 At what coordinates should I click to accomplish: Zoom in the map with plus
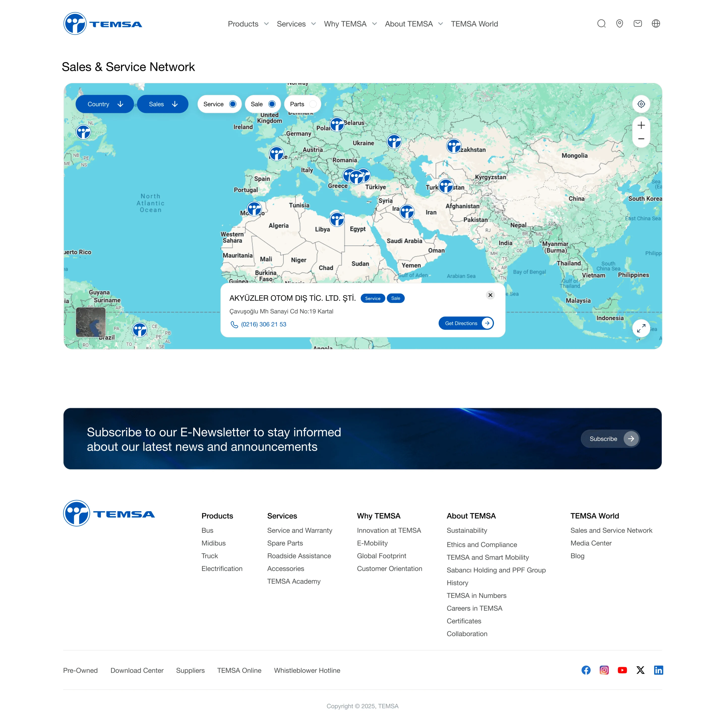(641, 125)
